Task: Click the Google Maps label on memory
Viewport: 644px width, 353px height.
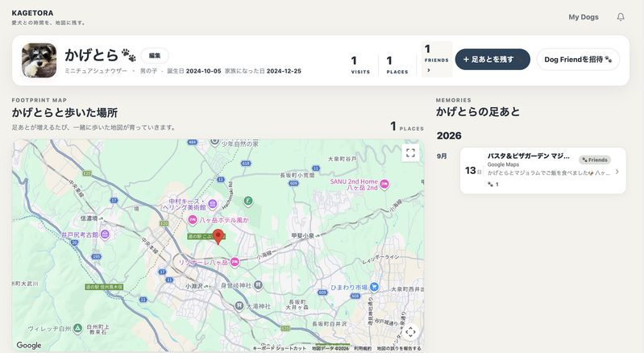Action: [503, 164]
